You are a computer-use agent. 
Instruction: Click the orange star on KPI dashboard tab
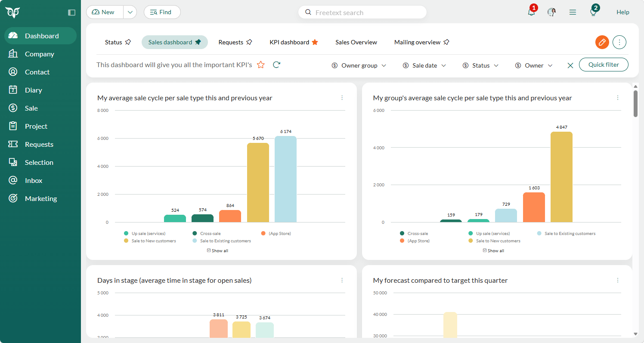coord(315,42)
